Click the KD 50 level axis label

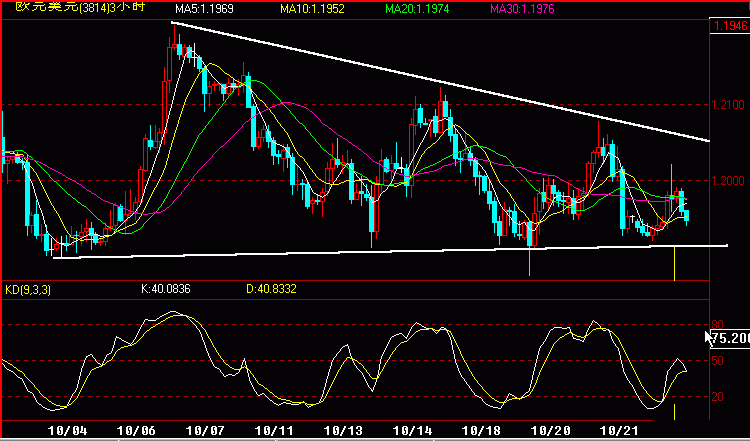[x=717, y=361]
